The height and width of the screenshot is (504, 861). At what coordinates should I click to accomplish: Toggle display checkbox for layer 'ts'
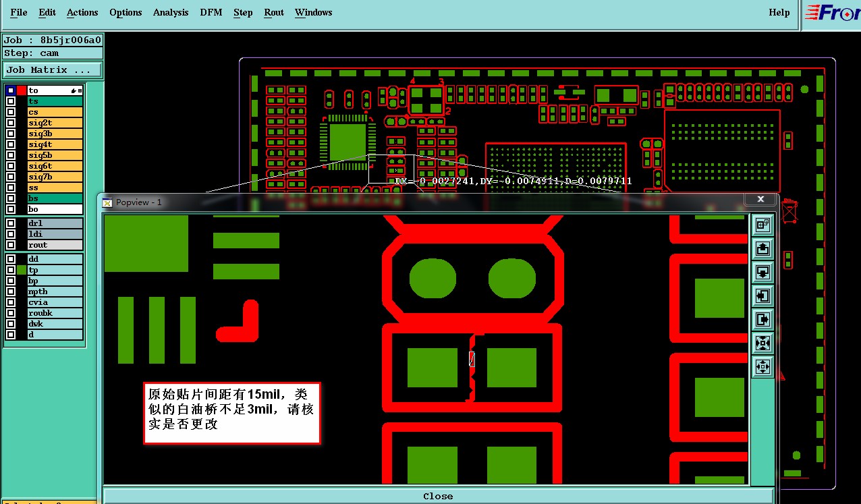[x=11, y=101]
